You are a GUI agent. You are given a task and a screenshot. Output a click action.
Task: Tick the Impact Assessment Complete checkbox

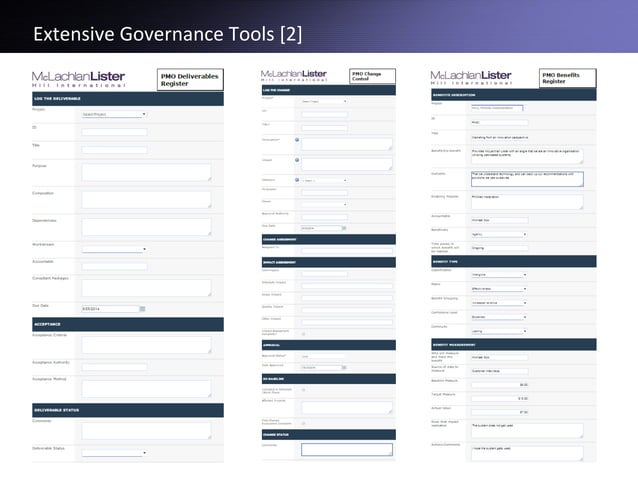(304, 334)
